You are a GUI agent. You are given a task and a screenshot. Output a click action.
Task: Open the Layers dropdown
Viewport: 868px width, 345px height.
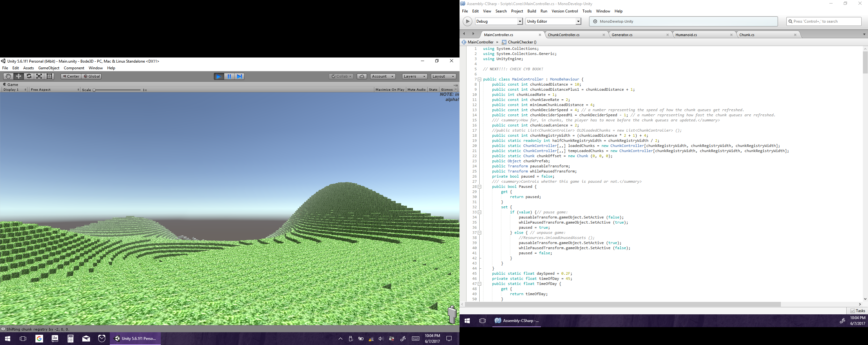coord(415,76)
